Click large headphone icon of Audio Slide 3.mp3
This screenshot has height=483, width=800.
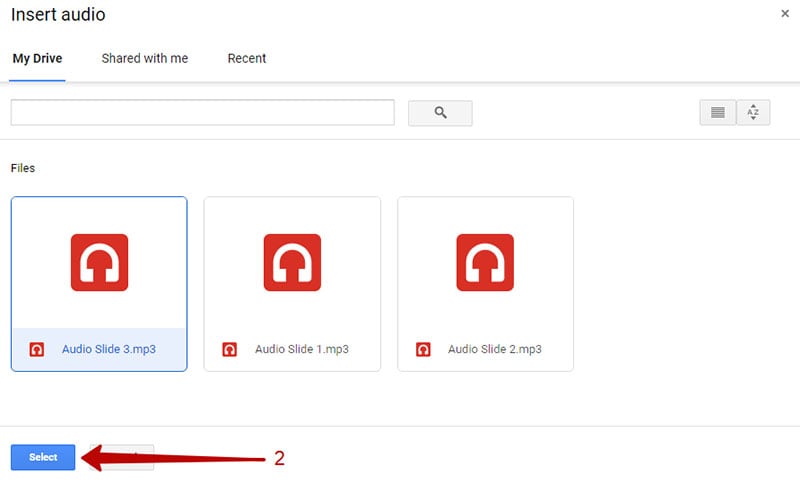click(x=99, y=262)
